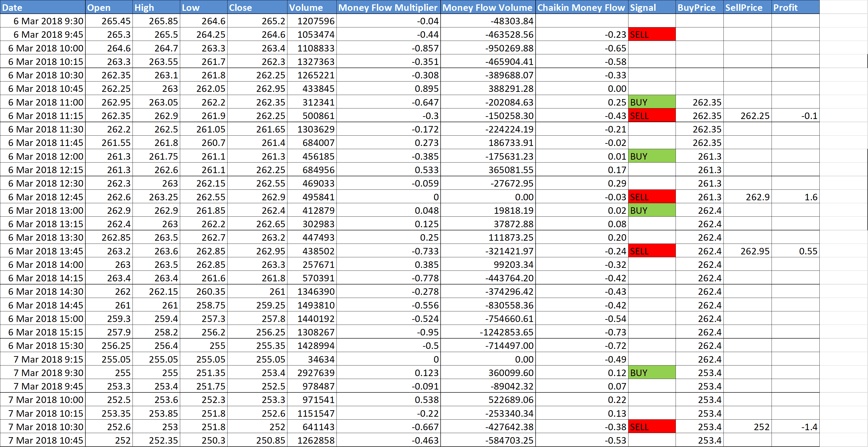868x447 pixels.
Task: Select the Open column header
Action: point(109,7)
